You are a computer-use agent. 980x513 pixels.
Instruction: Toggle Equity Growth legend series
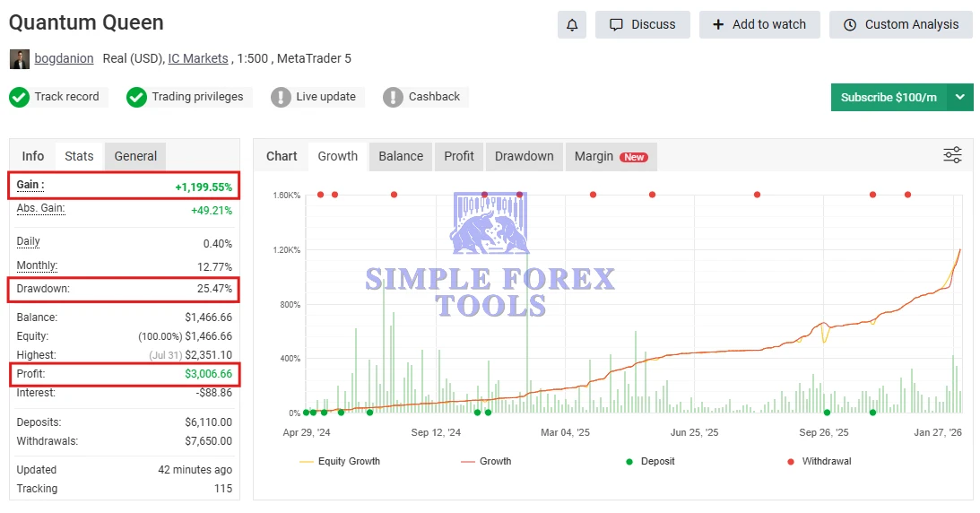340,461
